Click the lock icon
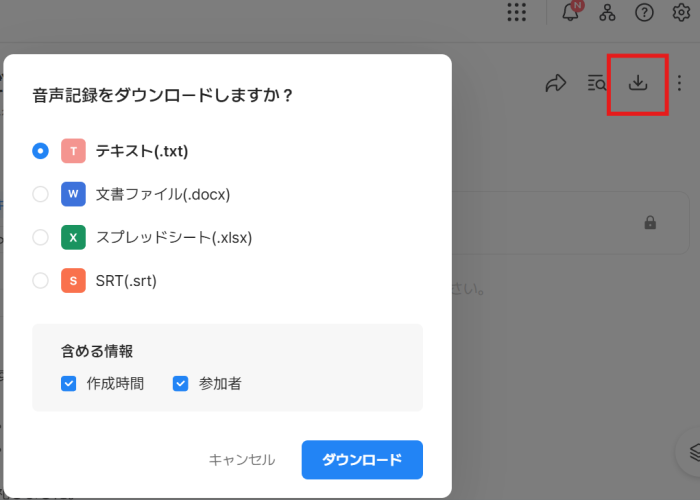This screenshot has width=700, height=500. coord(651,222)
